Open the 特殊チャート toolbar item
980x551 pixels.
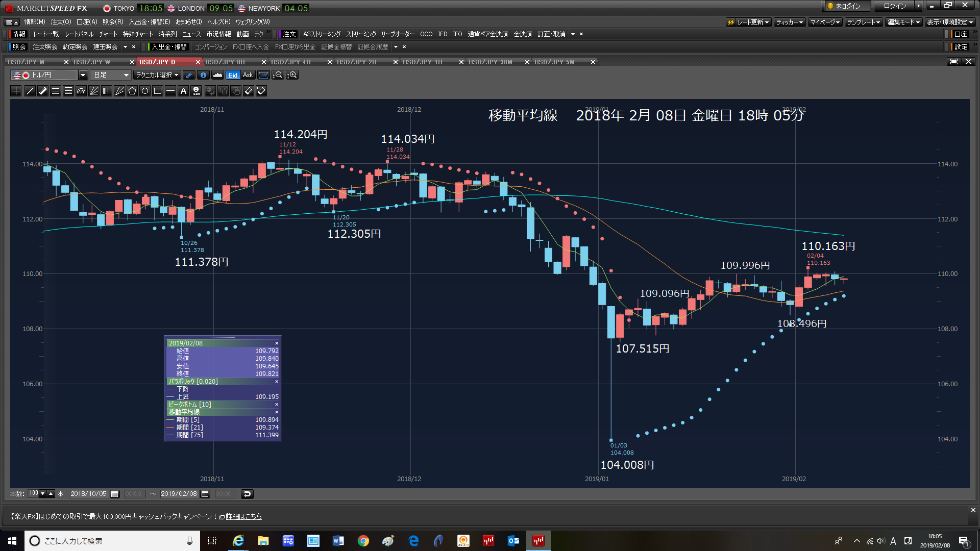point(138,34)
